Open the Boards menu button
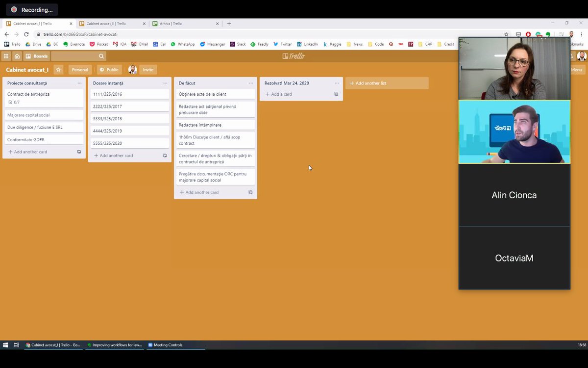The image size is (588, 368). tap(37, 56)
